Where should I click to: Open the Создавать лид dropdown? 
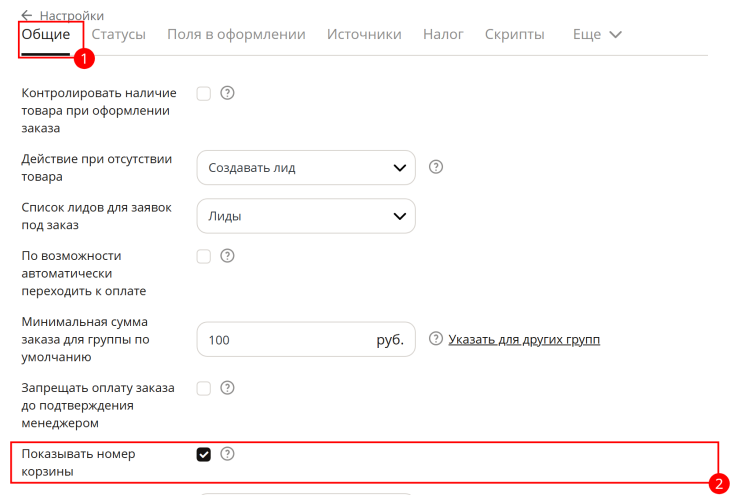point(306,168)
